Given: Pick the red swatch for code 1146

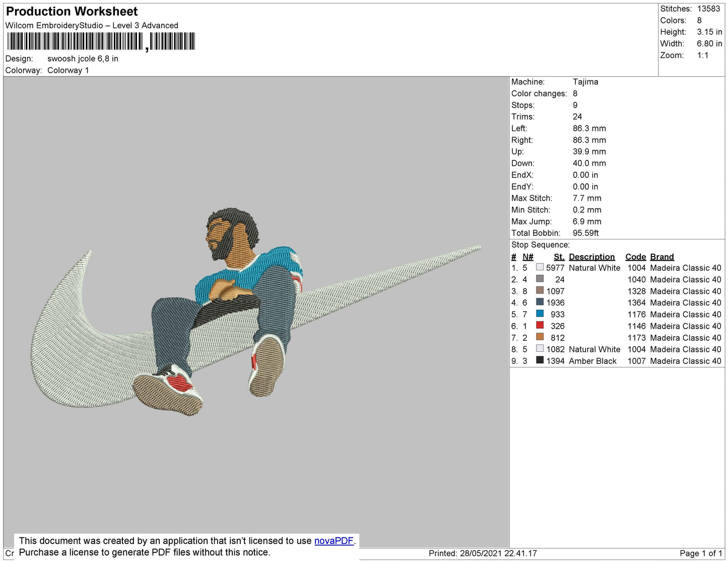Looking at the screenshot, I should [x=540, y=325].
